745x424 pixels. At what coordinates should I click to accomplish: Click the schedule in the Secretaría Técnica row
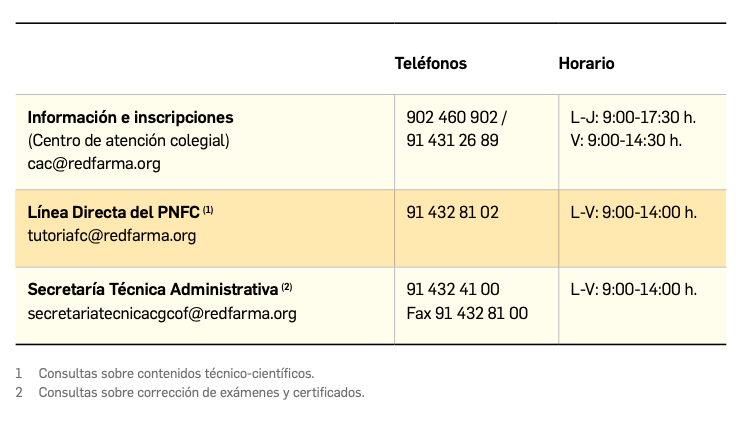coord(633,289)
